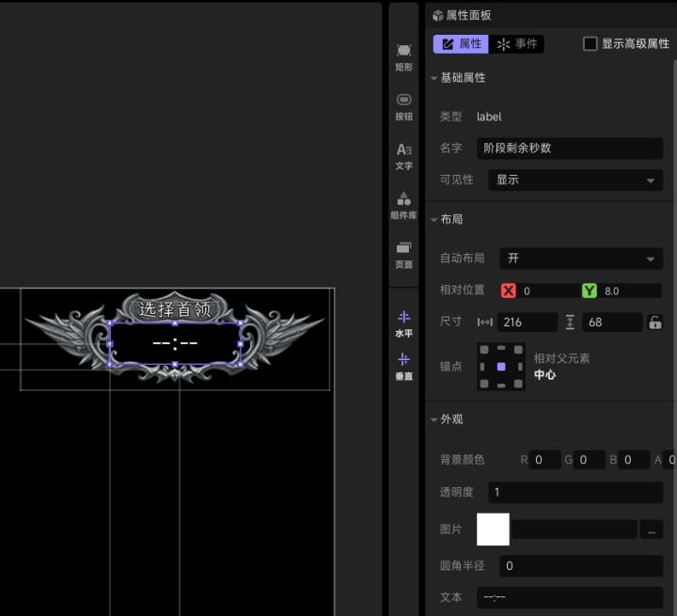Select the 文字 text tool

(x=403, y=156)
